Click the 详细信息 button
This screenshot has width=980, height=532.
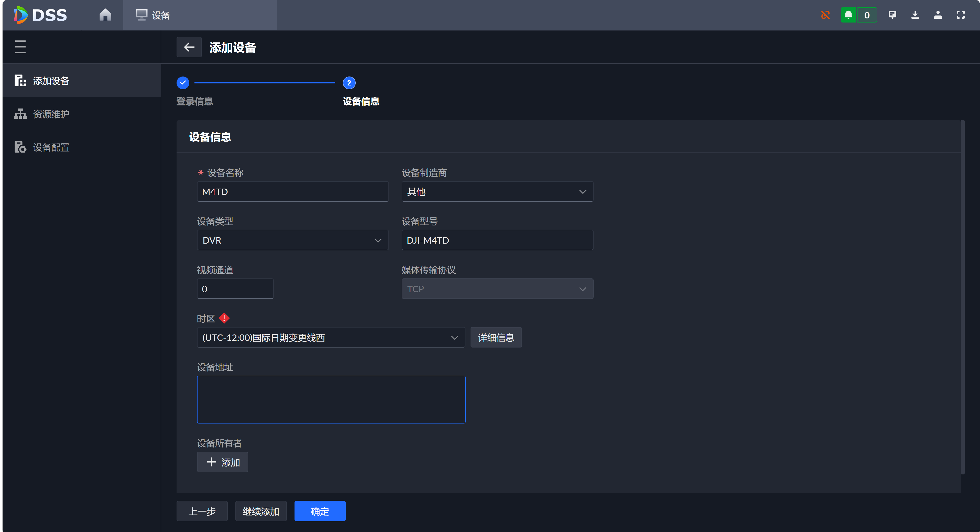coord(496,338)
